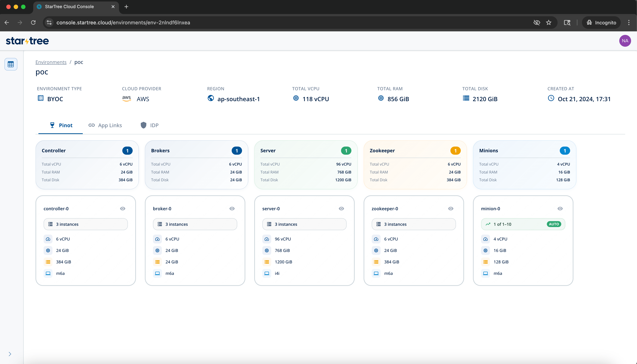Viewport: 637px width, 364px height.
Task: Click server-0 vCPU gauge icon
Action: 267,239
